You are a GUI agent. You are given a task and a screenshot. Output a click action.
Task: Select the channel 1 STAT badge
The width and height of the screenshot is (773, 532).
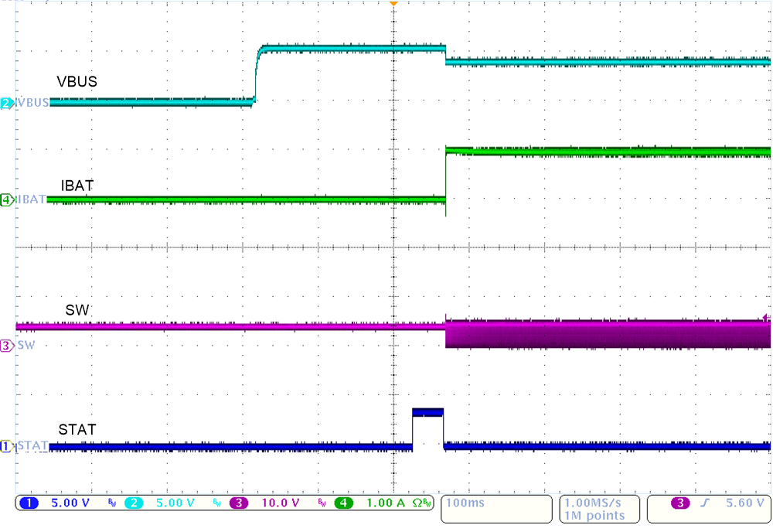click(5, 447)
